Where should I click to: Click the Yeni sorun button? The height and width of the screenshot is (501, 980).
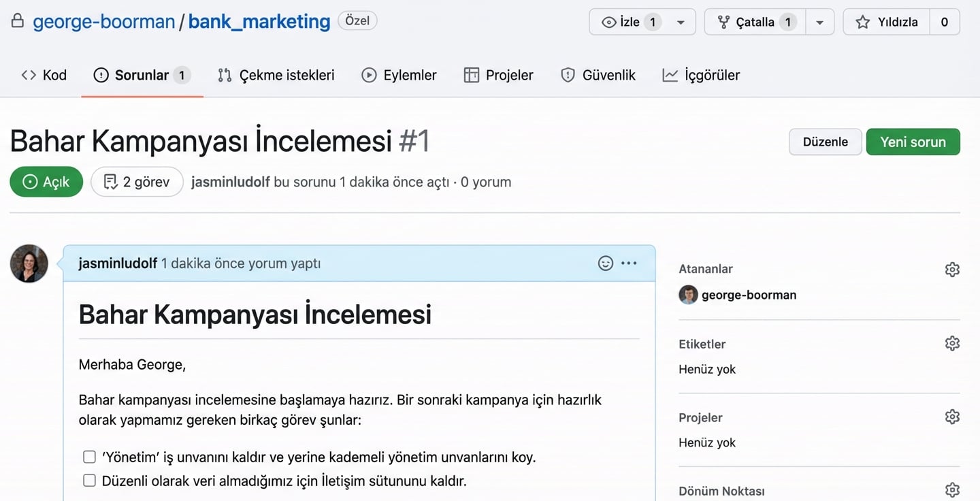[x=913, y=142]
